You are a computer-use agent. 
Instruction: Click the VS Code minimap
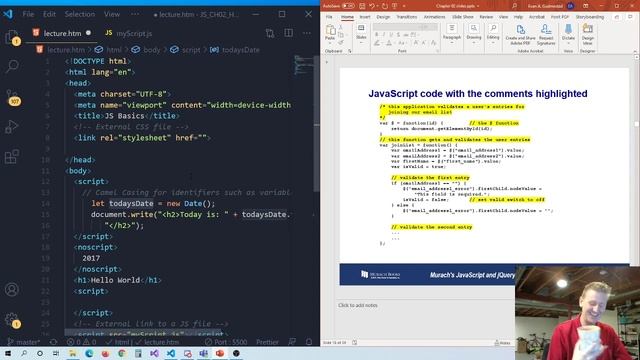coord(303,65)
